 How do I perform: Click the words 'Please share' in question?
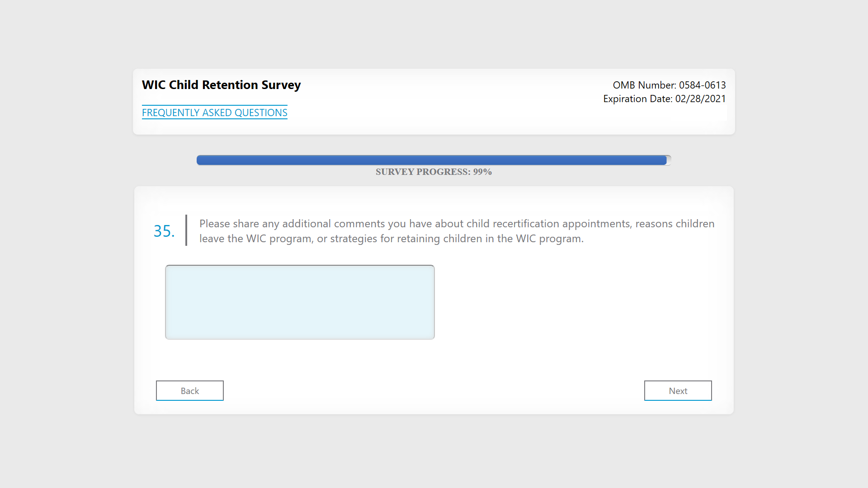click(229, 224)
